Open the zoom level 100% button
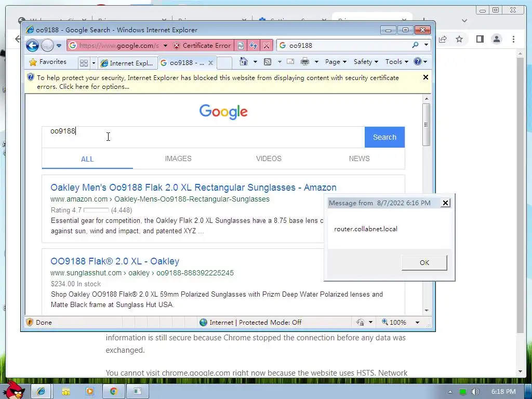 pos(394,322)
